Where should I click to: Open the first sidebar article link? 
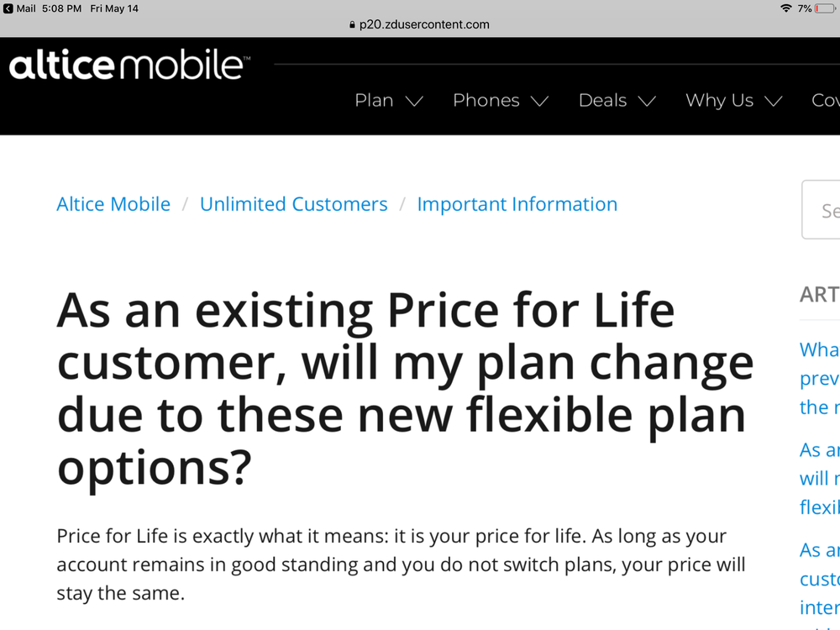tap(819, 378)
